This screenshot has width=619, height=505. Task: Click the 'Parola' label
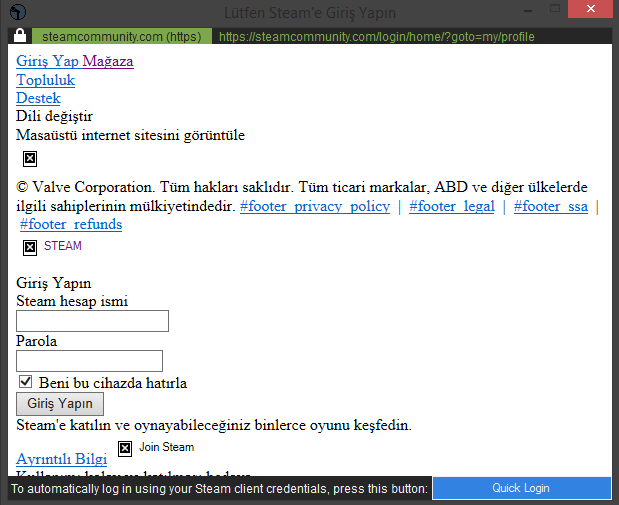coord(36,341)
